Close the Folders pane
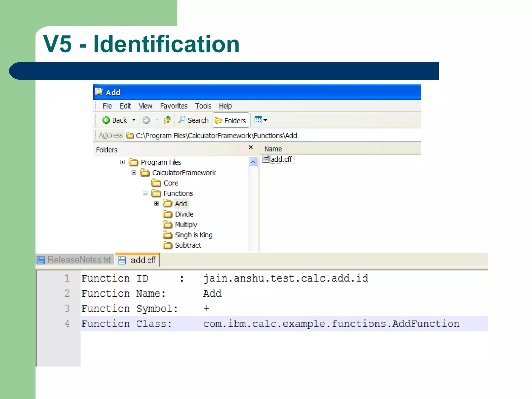This screenshot has height=399, width=532. [x=251, y=147]
